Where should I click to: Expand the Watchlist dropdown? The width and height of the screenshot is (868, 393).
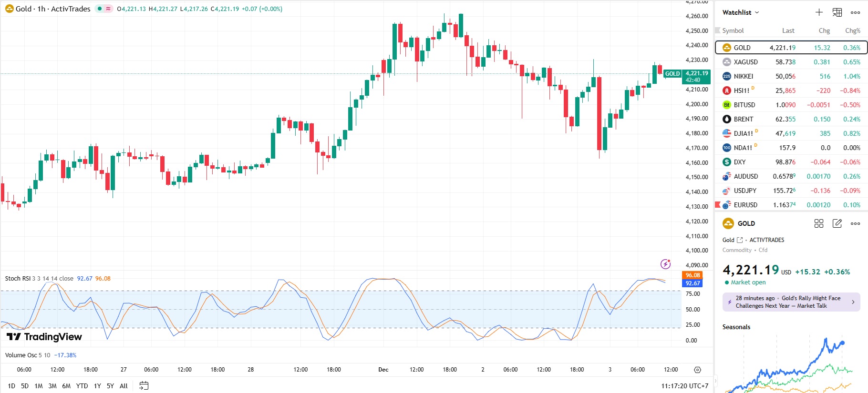[x=741, y=12]
